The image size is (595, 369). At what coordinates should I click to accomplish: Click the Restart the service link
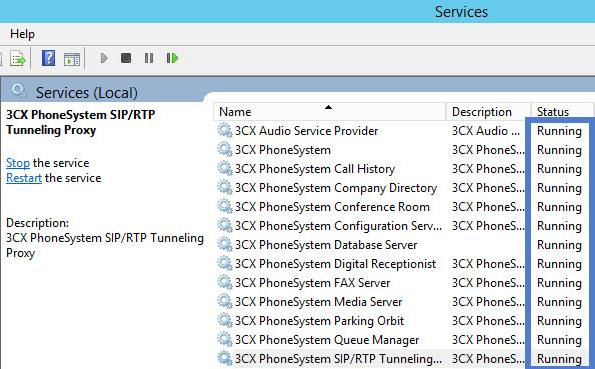24,178
